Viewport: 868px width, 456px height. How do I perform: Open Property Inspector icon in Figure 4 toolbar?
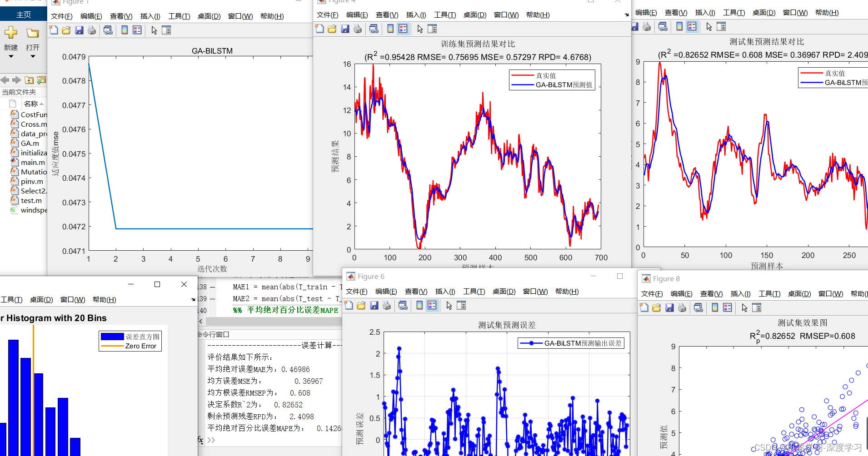[432, 29]
